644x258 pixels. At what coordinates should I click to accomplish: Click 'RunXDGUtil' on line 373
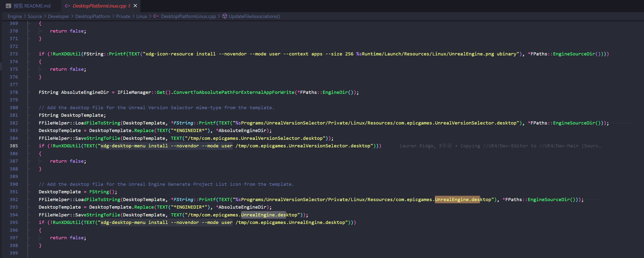tap(67, 54)
